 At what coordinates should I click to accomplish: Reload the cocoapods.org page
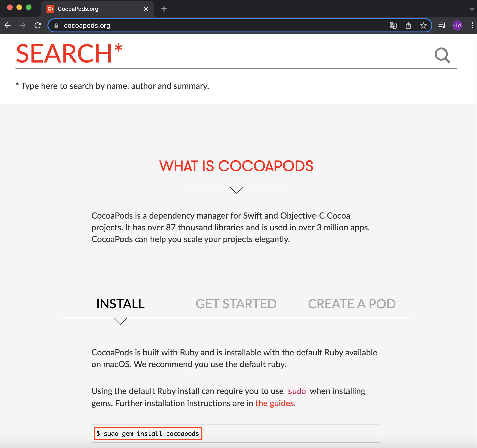[38, 25]
